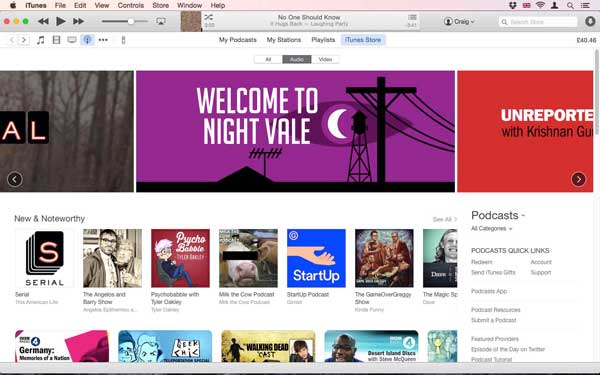Open the Welcome to Night Vale banner
This screenshot has height=375, width=600.
(x=295, y=131)
